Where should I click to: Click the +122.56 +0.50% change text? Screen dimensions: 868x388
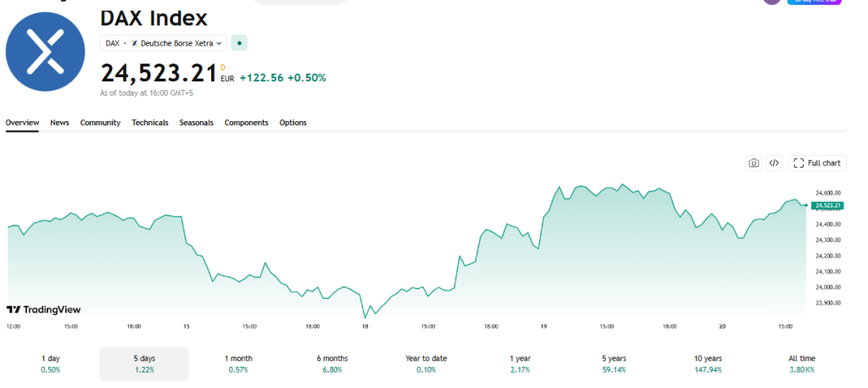(x=282, y=78)
